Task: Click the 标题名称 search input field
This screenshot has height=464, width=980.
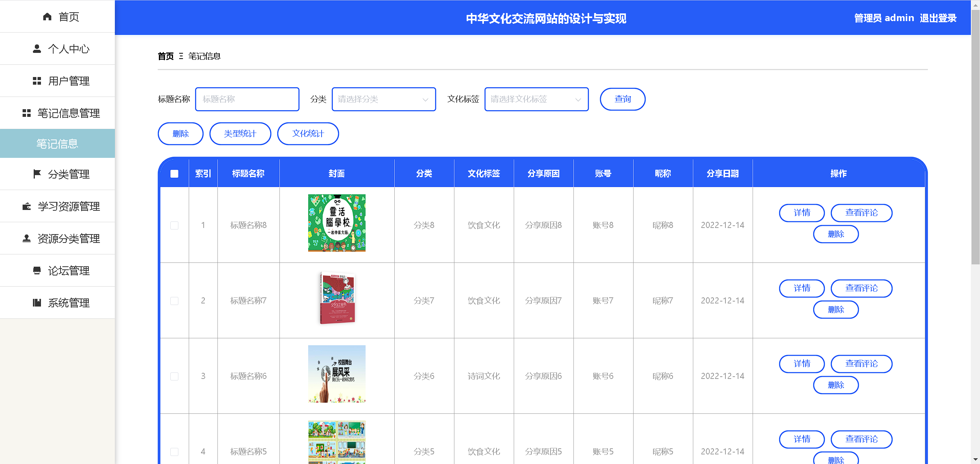Action: click(247, 99)
